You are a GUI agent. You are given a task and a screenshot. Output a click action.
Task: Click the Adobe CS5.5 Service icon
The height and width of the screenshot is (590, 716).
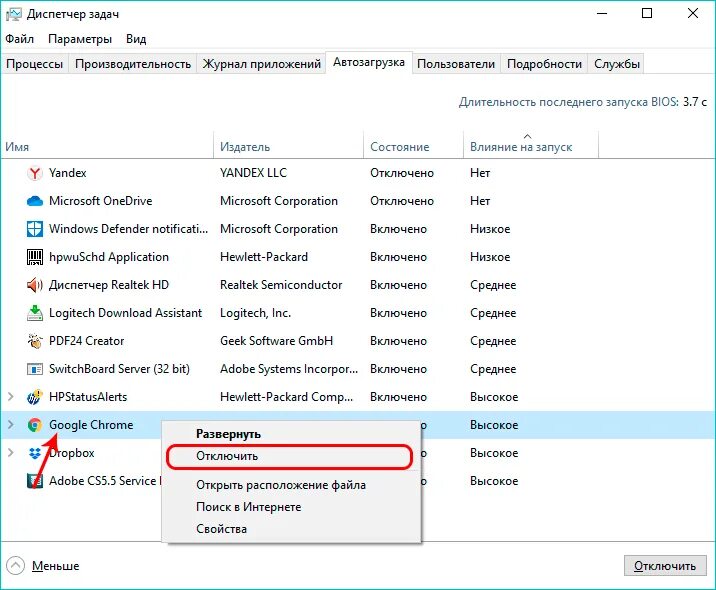pos(35,481)
